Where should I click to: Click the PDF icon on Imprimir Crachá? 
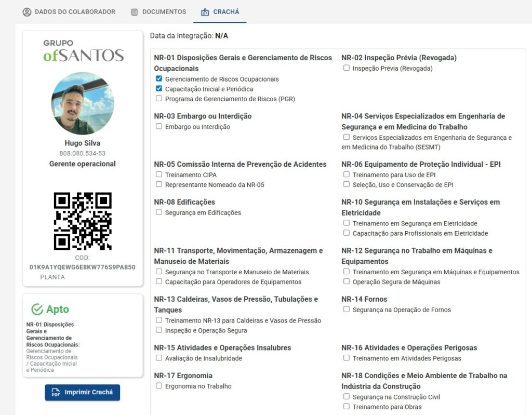[x=56, y=393]
